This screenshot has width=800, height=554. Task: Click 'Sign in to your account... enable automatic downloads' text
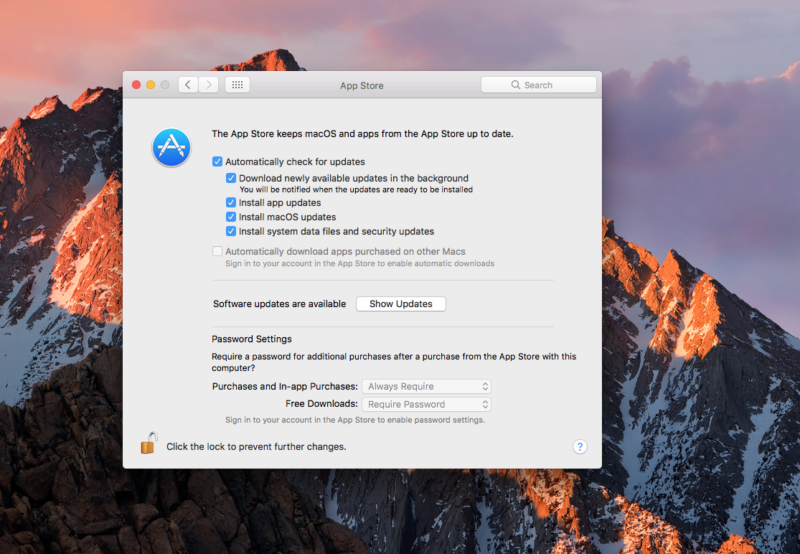pos(360,264)
